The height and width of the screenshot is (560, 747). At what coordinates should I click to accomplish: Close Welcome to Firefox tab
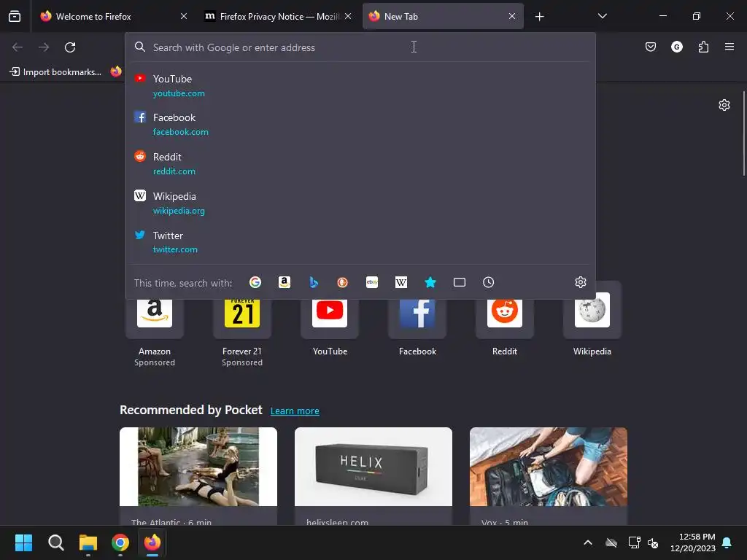coord(184,16)
